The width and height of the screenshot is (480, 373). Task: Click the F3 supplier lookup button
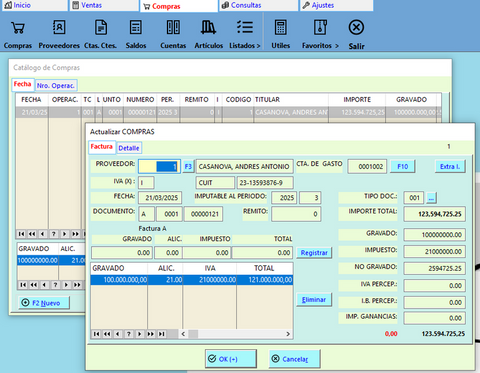click(188, 166)
